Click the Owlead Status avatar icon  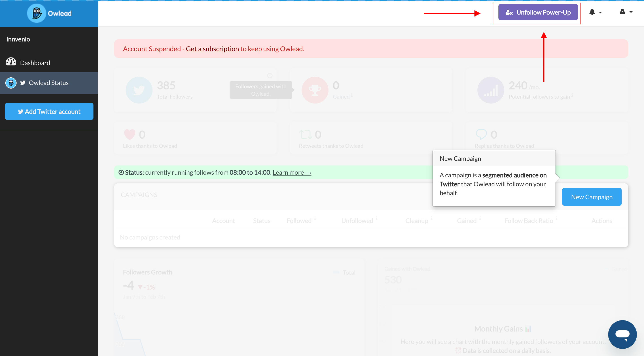[11, 83]
